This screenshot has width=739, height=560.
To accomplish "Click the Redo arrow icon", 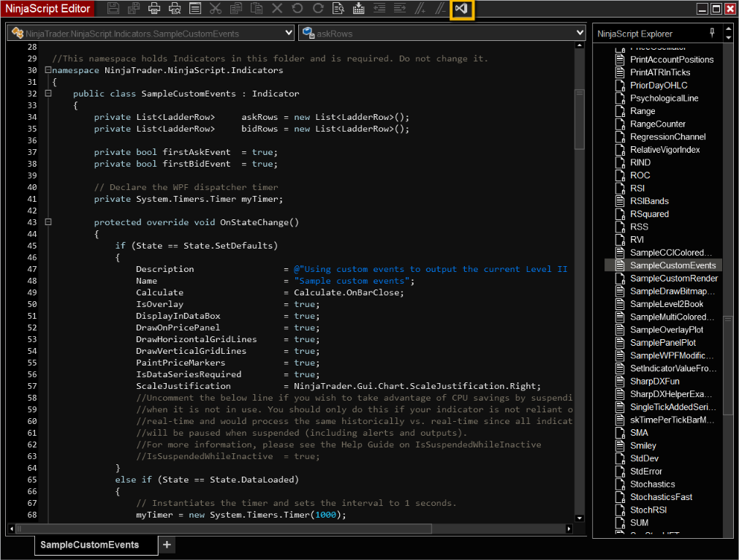I will click(x=317, y=10).
